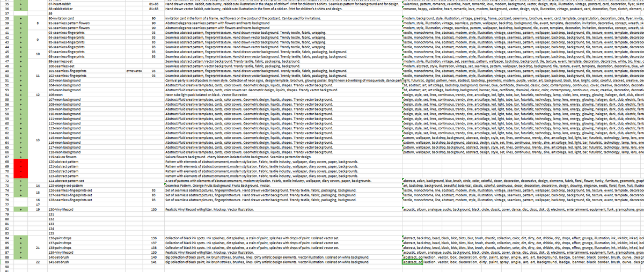Select the '106-neon' cell
This screenshot has height=272, width=644.
[x=86, y=94]
